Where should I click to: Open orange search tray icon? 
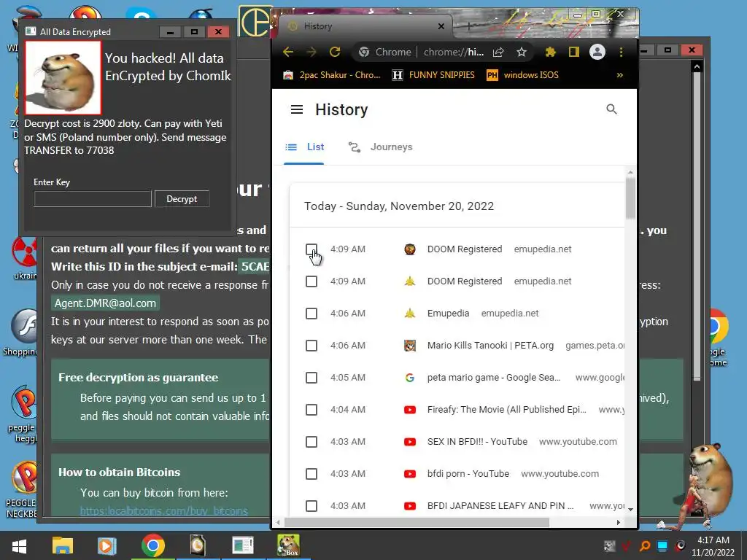click(645, 546)
